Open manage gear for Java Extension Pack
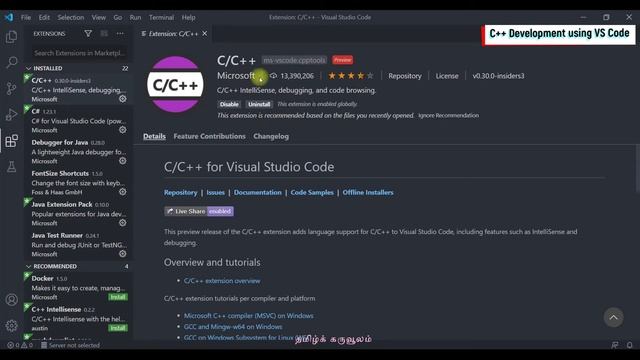This screenshot has width=640, height=360. coord(122,223)
